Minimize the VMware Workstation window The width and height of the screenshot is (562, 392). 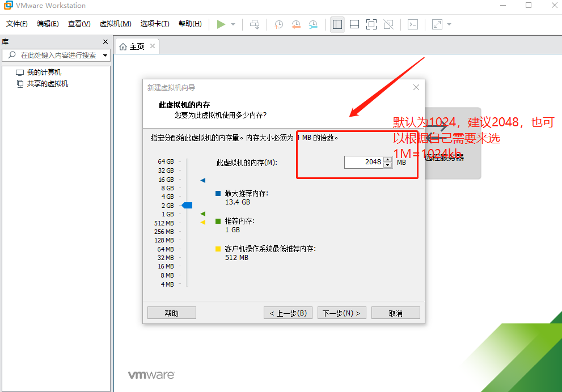(503, 5)
